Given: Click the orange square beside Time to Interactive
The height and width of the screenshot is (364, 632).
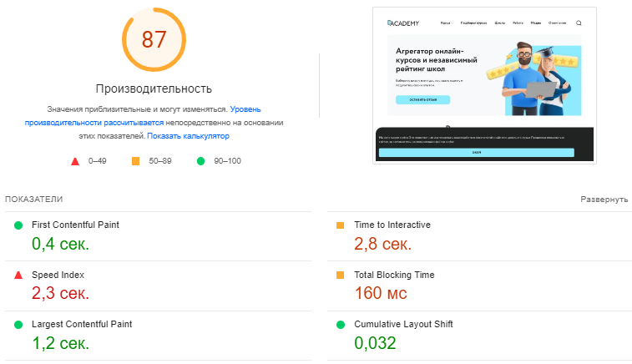Looking at the screenshot, I should coord(340,225).
